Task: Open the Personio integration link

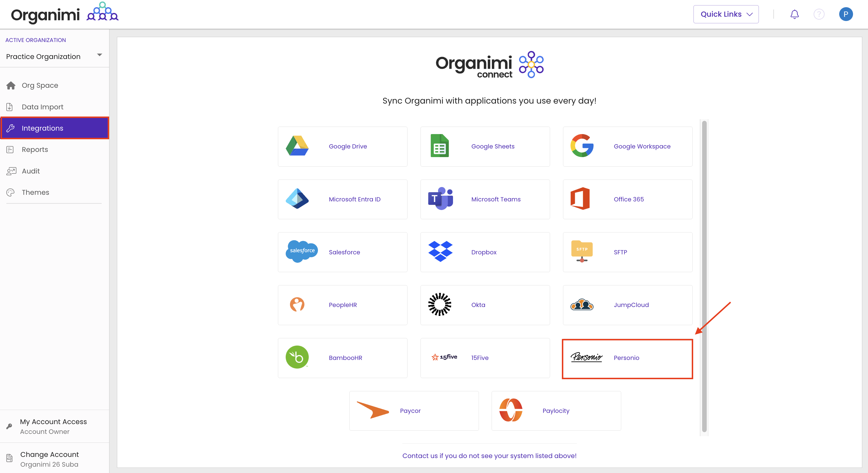Action: pyautogui.click(x=626, y=358)
